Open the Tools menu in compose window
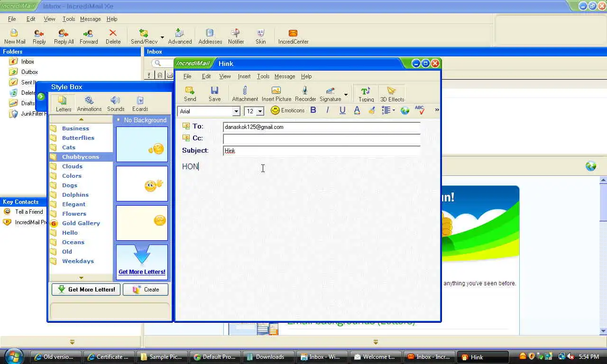Viewport: 607px width, 364px height. click(263, 76)
